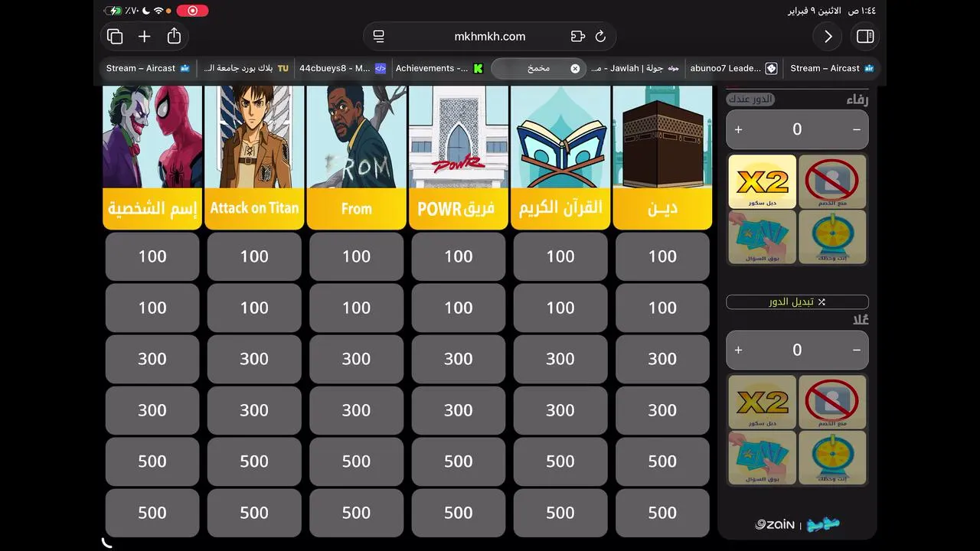Switch to the abunoo7 Leade... tab

click(733, 68)
